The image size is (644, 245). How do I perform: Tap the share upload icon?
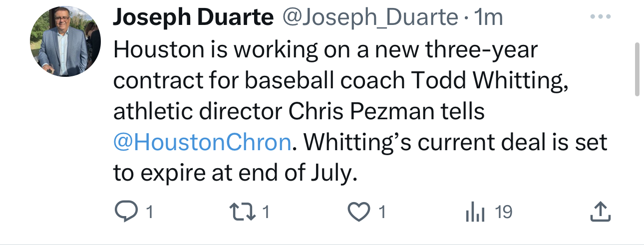(x=600, y=213)
